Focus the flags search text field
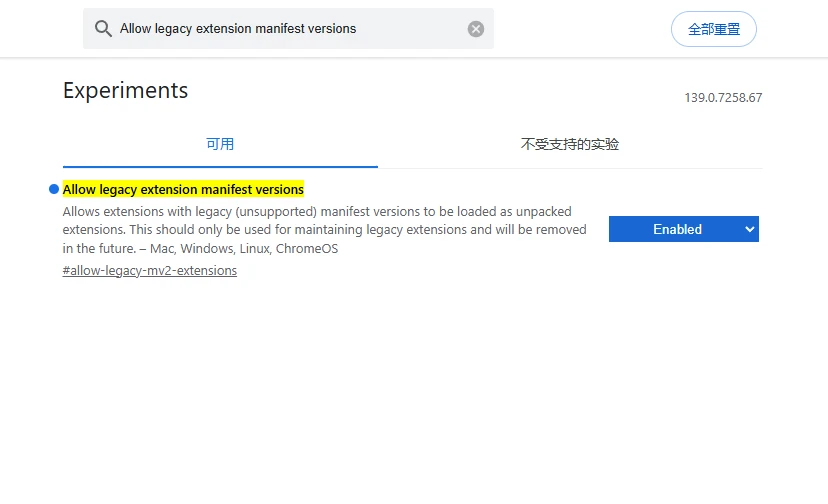 tap(290, 29)
